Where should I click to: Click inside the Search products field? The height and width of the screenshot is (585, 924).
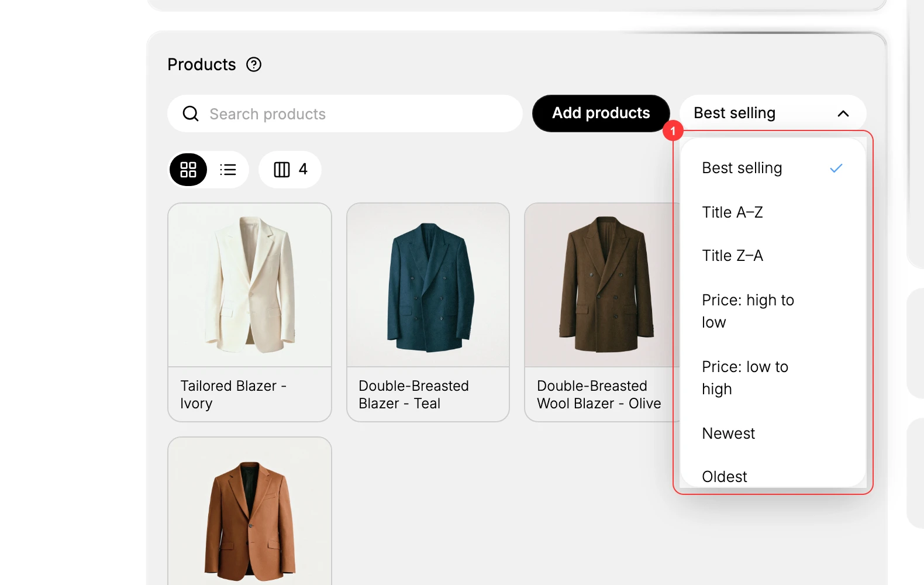[x=345, y=113]
